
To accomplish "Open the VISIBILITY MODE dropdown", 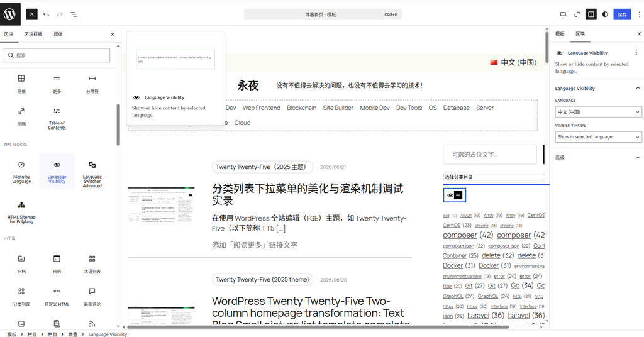I will click(599, 136).
